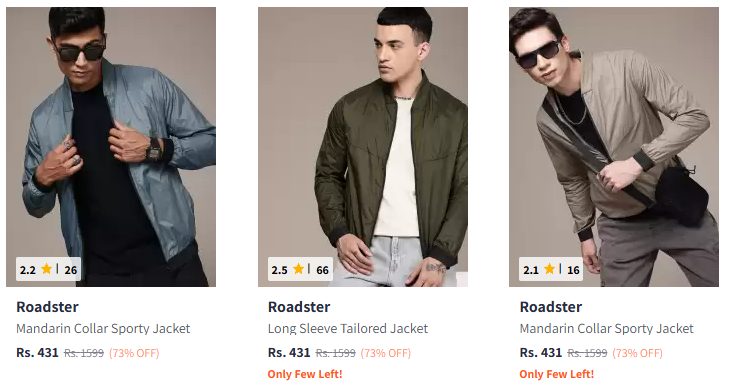Click the star icon beside rating 2.5
This screenshot has height=388, width=735.
[298, 269]
